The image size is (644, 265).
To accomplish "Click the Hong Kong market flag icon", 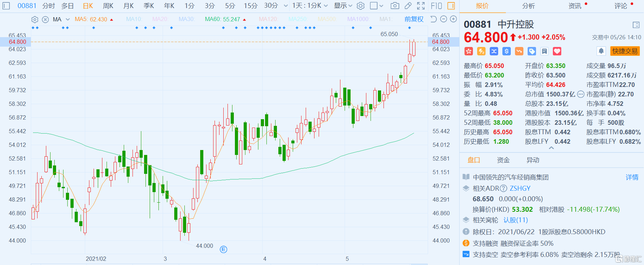I will click(469, 51).
